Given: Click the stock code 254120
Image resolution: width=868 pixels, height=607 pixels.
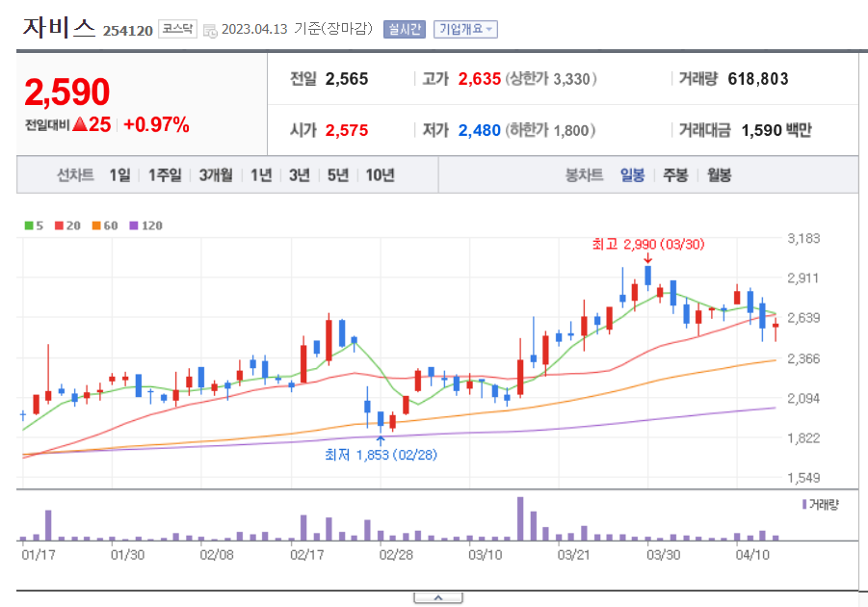Looking at the screenshot, I should 128,31.
